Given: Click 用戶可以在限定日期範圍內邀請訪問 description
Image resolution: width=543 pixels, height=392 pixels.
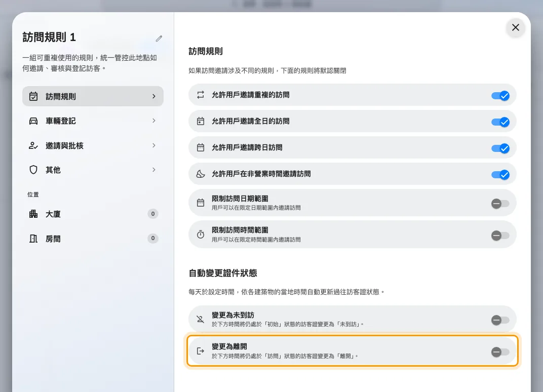Looking at the screenshot, I should 256,208.
